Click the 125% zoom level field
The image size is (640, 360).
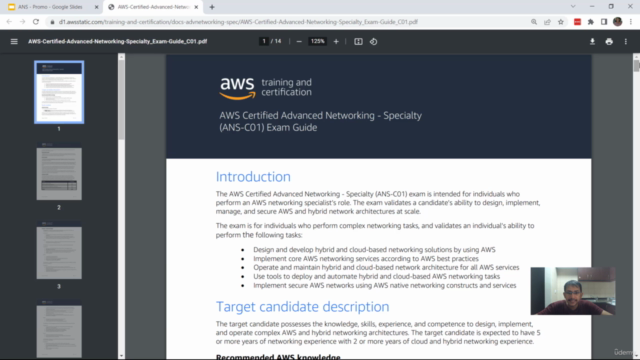[318, 41]
